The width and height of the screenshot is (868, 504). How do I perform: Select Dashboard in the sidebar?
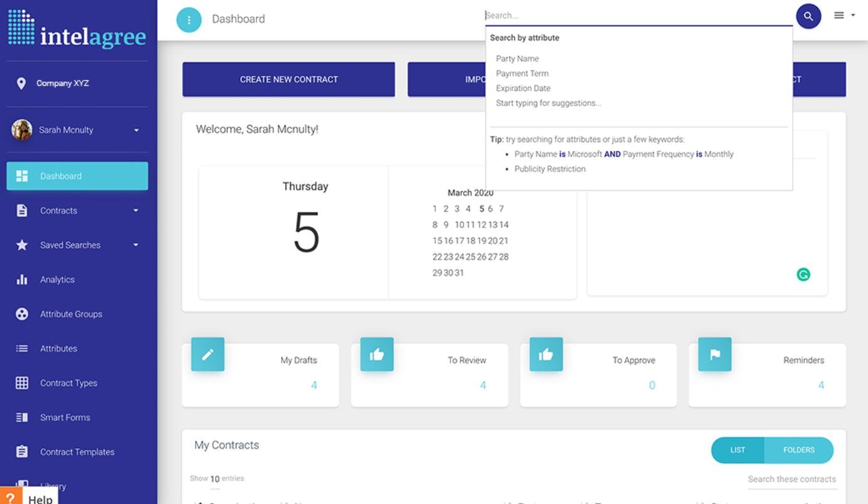click(61, 176)
